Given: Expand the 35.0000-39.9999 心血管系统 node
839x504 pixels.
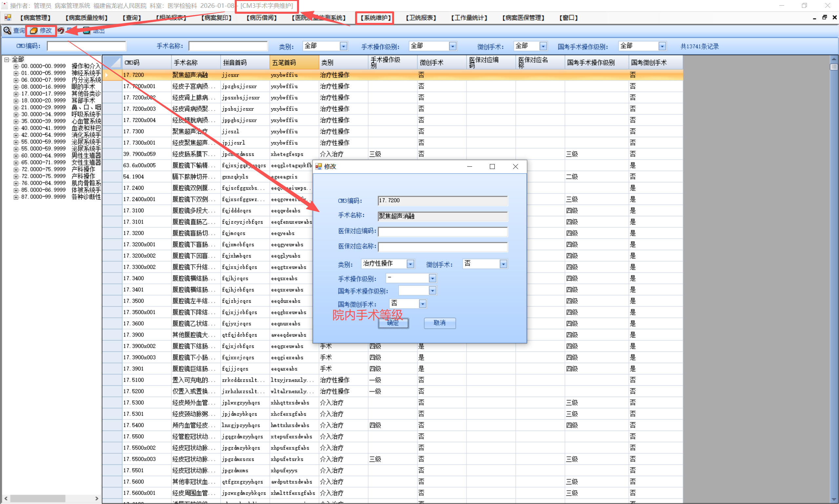Looking at the screenshot, I should pos(16,121).
